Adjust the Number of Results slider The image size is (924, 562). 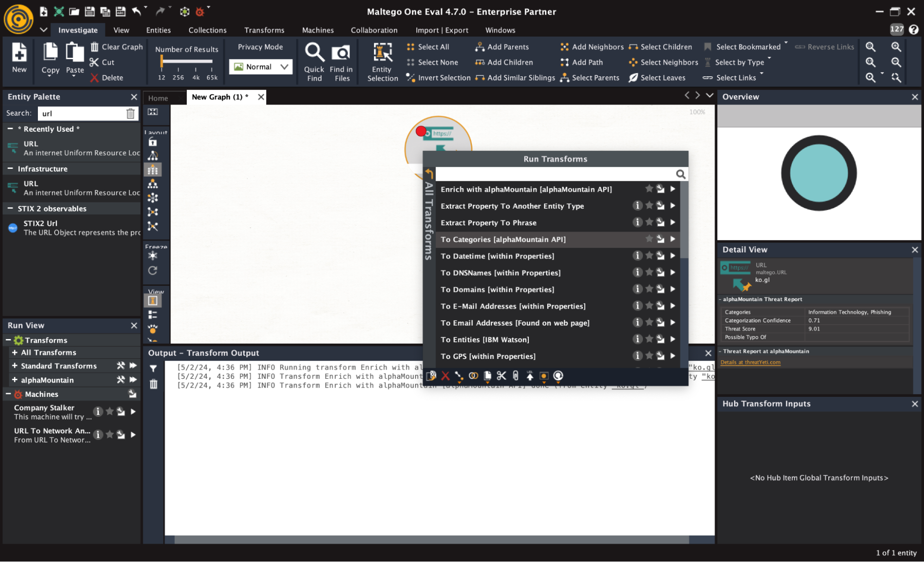187,61
